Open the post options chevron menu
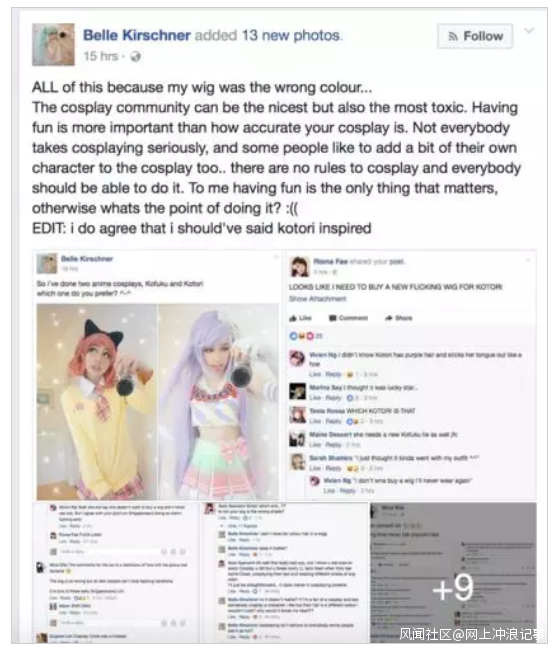This screenshot has height=654, width=557. (529, 31)
